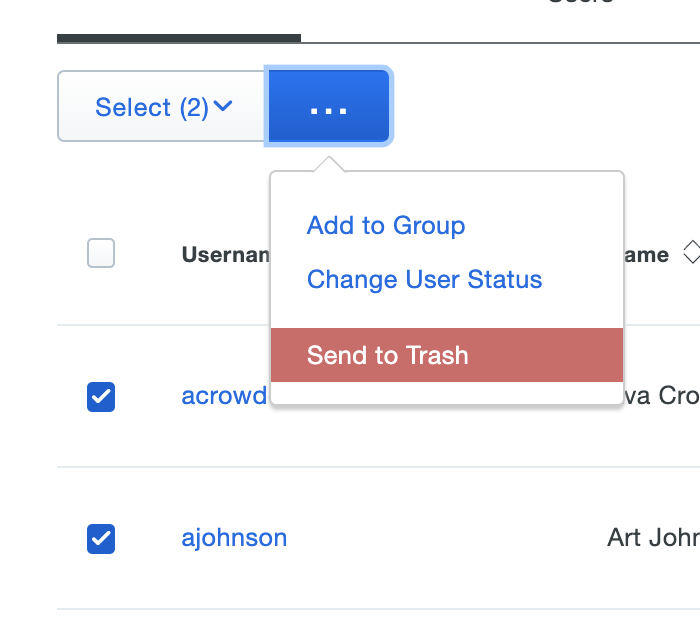Expand the Select (2) dropdown chevron
Viewport: 700px width, 632px height.
(223, 106)
